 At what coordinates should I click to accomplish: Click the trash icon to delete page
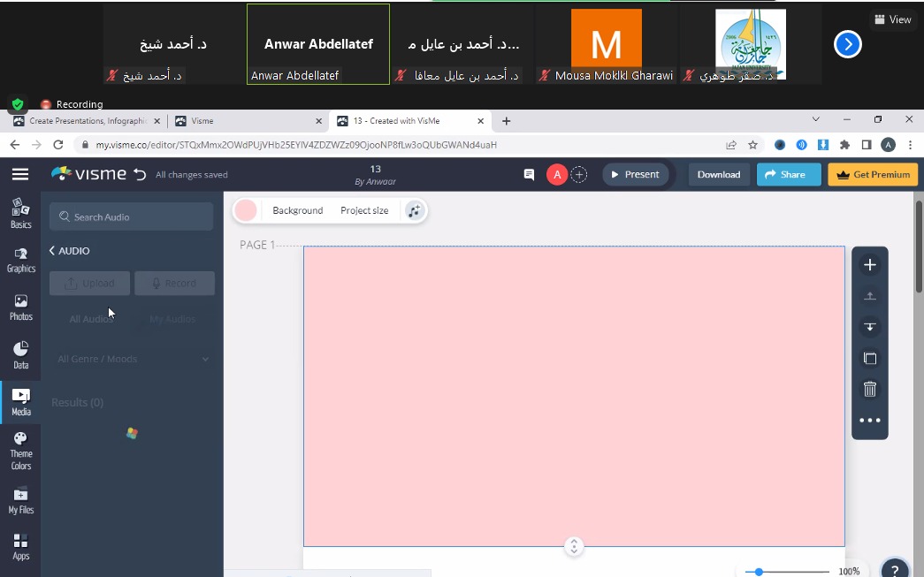[870, 389]
